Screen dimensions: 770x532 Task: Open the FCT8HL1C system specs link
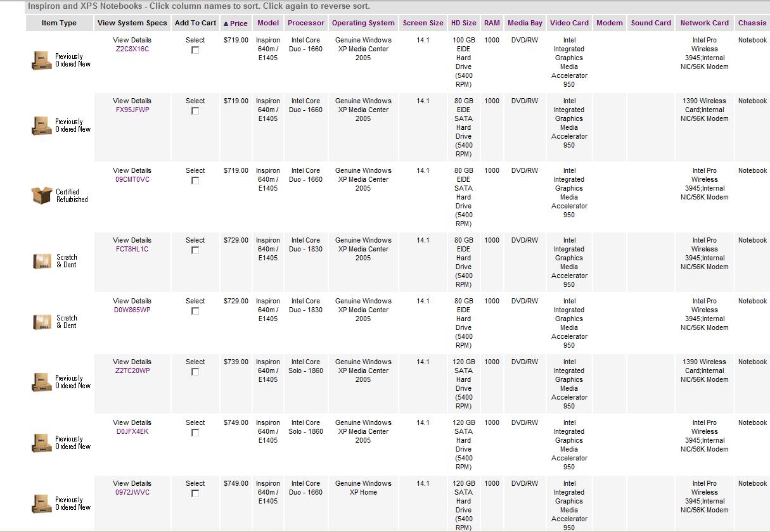132,249
